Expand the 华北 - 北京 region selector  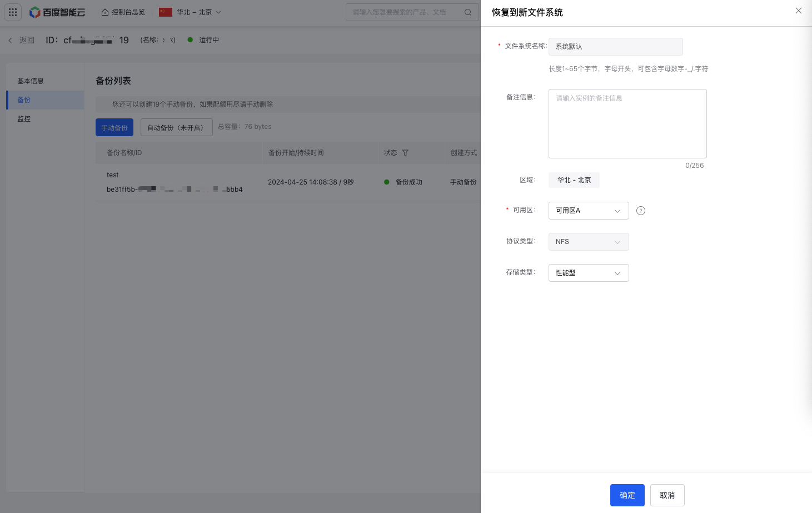(190, 12)
